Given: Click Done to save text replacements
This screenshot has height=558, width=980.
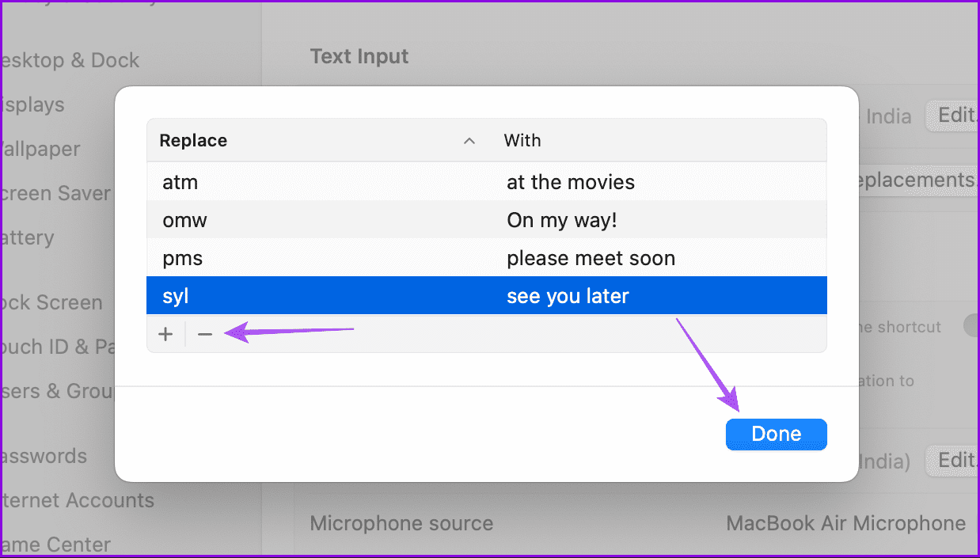Looking at the screenshot, I should (x=776, y=434).
